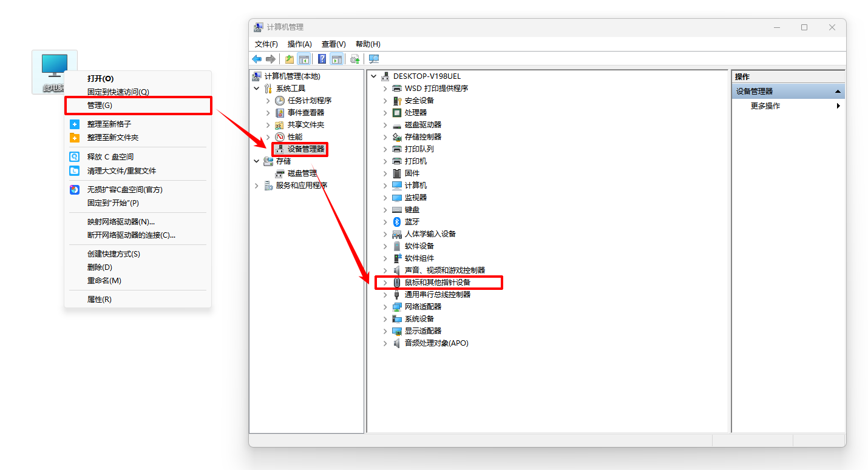Collapse the DESKTOP-V198UEL root node

coord(373,76)
